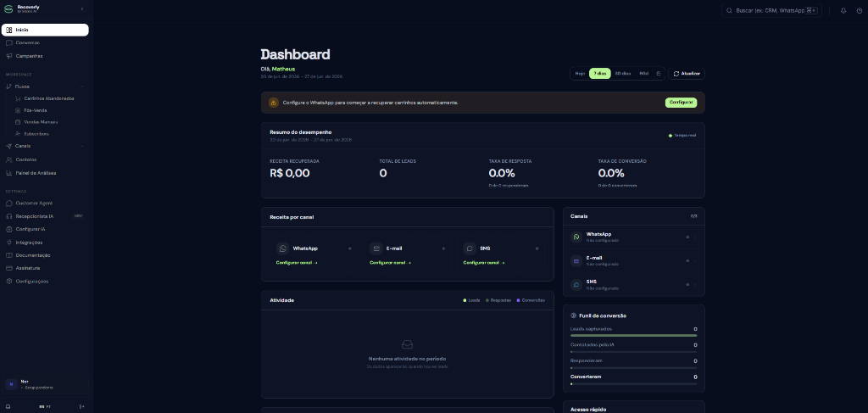
Task: Open Integrações plug icon
Action: 8,243
